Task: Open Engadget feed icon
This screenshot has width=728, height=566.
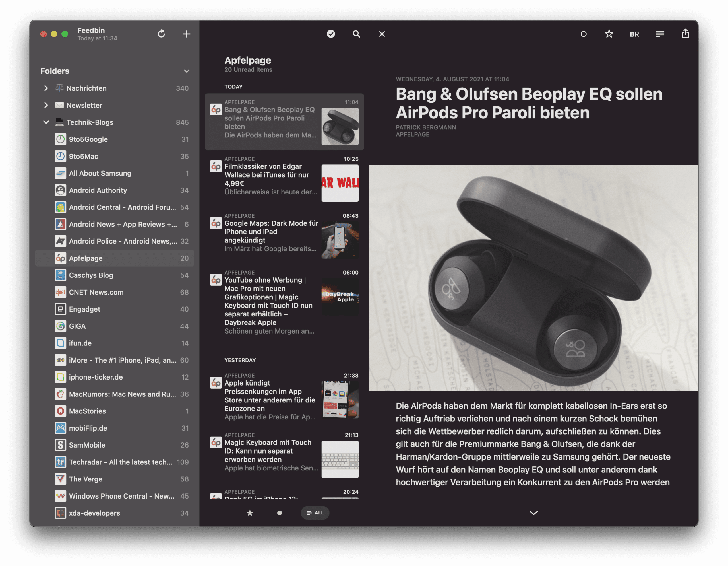Action: 60,309
